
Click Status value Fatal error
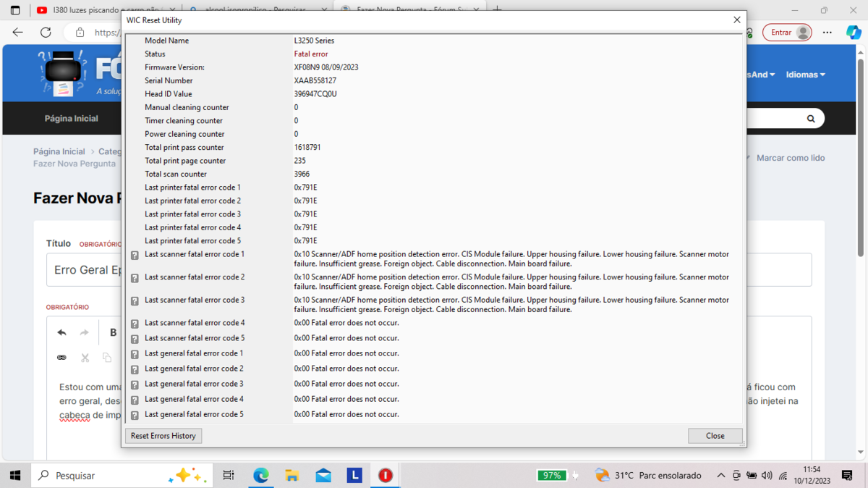(311, 54)
